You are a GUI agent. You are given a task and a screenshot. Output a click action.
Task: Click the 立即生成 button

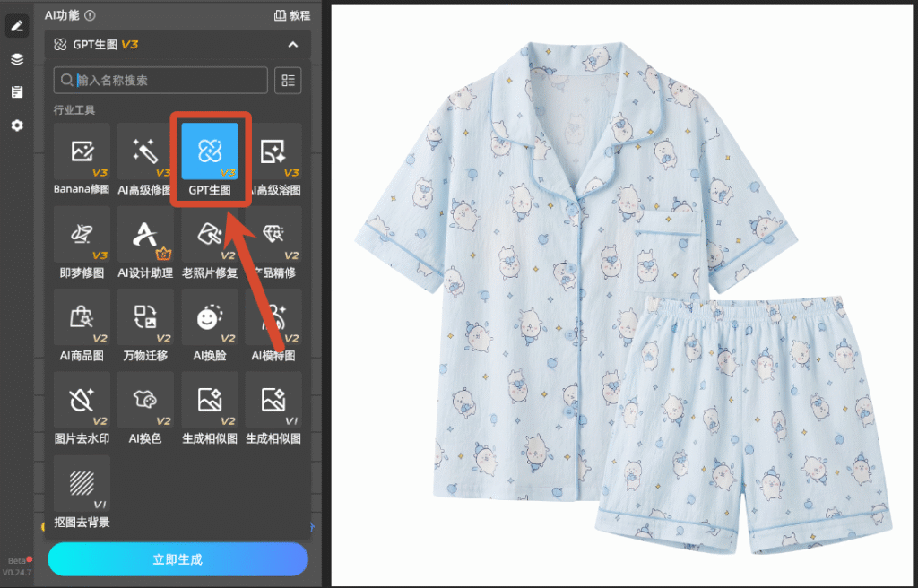tap(178, 559)
